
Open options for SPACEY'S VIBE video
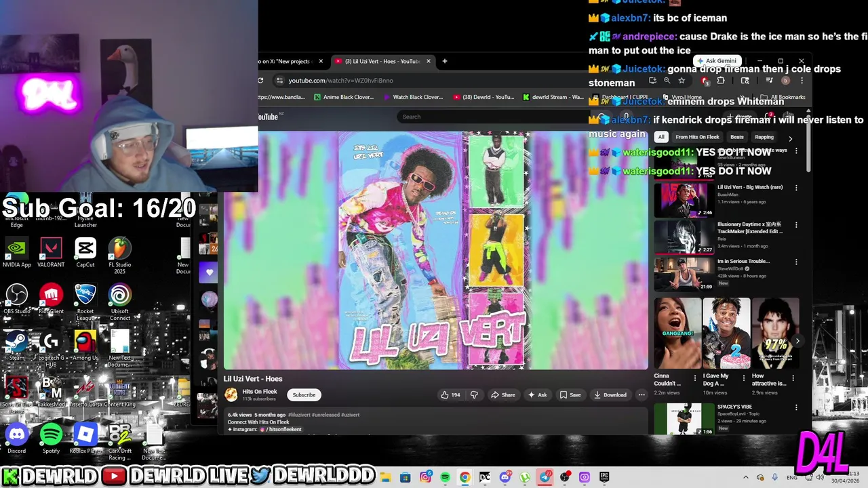796,407
